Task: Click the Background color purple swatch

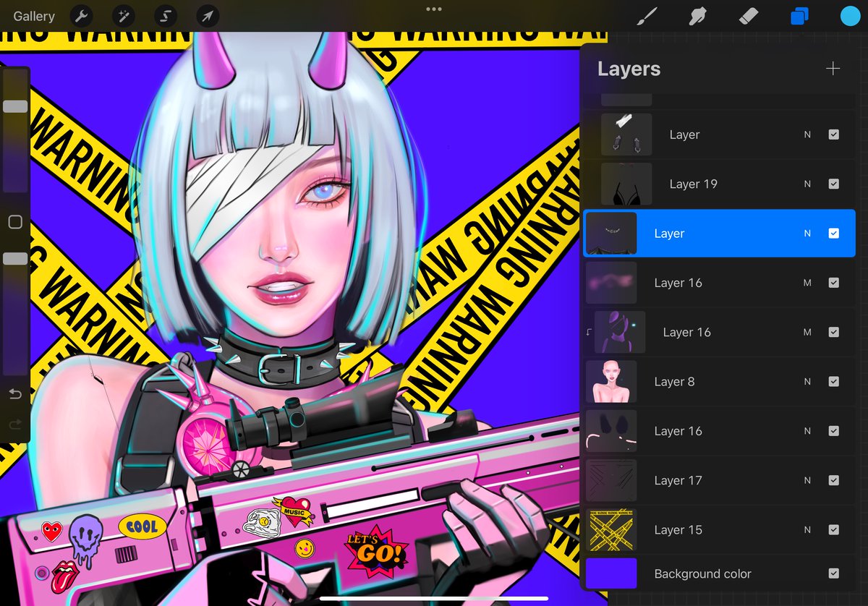Action: tap(611, 573)
